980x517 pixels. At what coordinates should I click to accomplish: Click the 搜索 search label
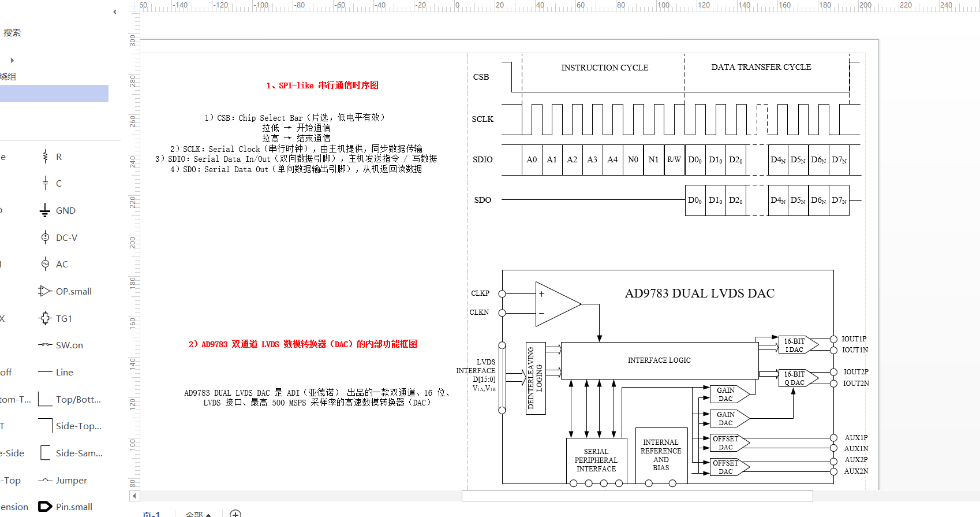[x=12, y=33]
